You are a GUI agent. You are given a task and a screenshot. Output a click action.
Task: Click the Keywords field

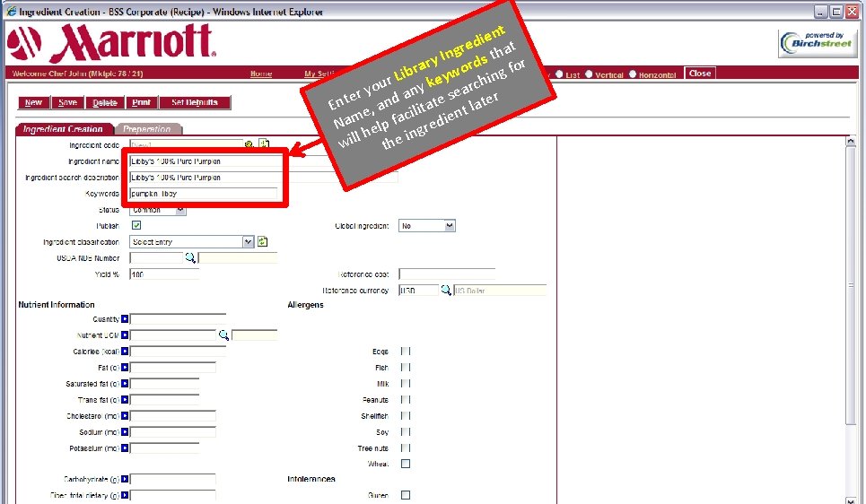click(x=203, y=193)
